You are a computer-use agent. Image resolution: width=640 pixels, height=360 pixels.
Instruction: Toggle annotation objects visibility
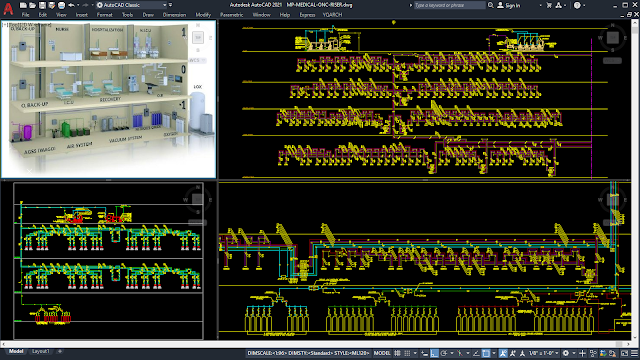point(503,353)
